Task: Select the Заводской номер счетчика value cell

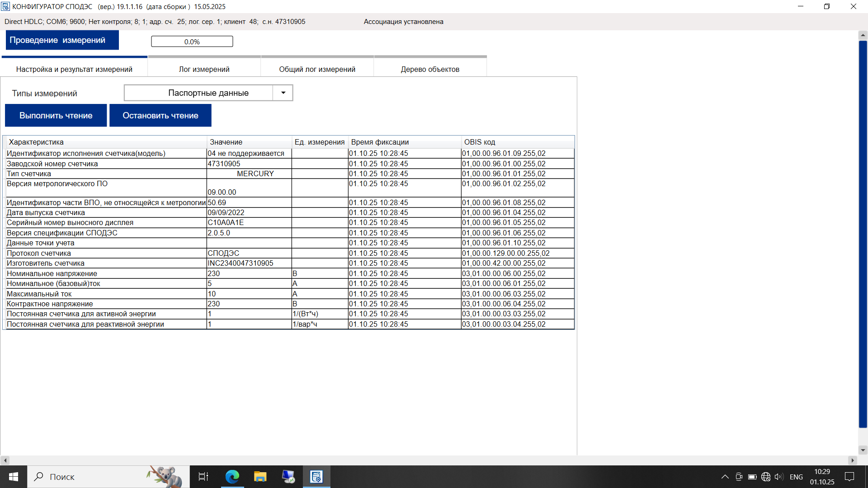Action: (249, 164)
